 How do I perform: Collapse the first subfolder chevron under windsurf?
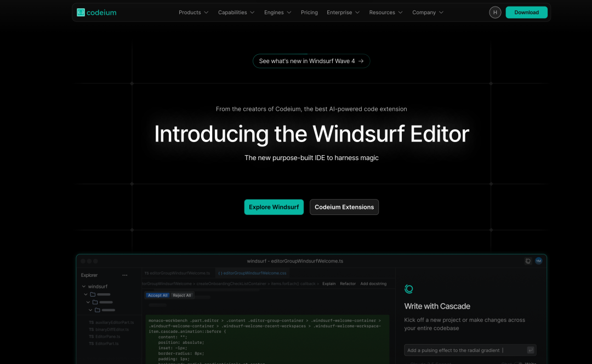86,294
